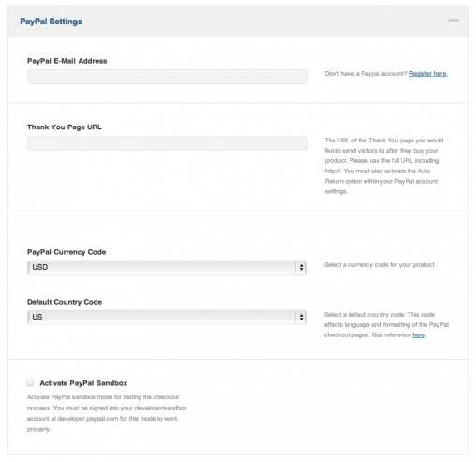Enable the Activate PayPal Sandbox checkbox
This screenshot has width=476, height=462.
(30, 383)
